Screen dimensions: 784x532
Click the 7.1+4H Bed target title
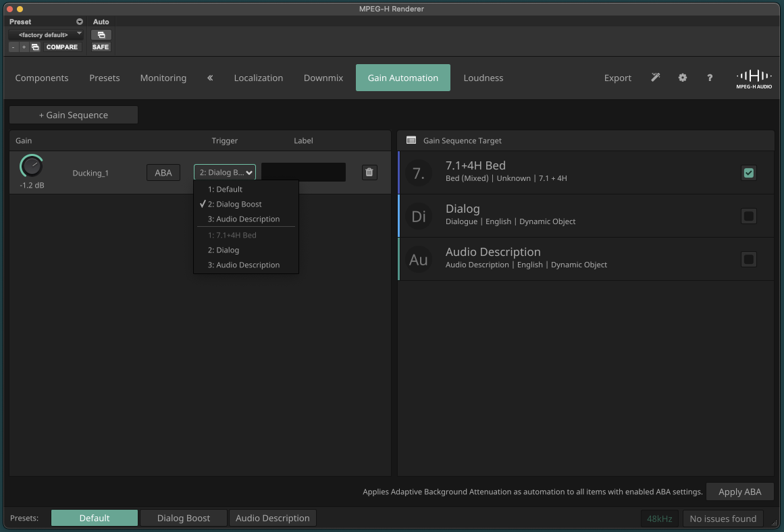(475, 165)
